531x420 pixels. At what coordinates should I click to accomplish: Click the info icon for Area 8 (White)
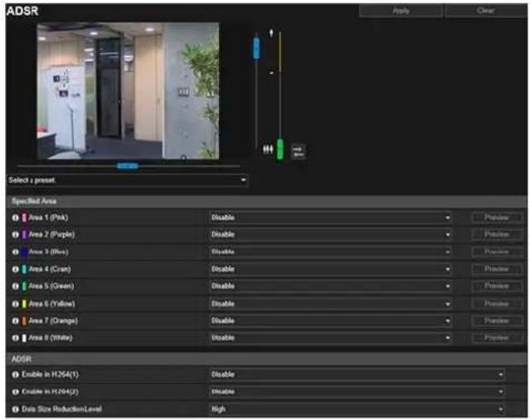16,338
